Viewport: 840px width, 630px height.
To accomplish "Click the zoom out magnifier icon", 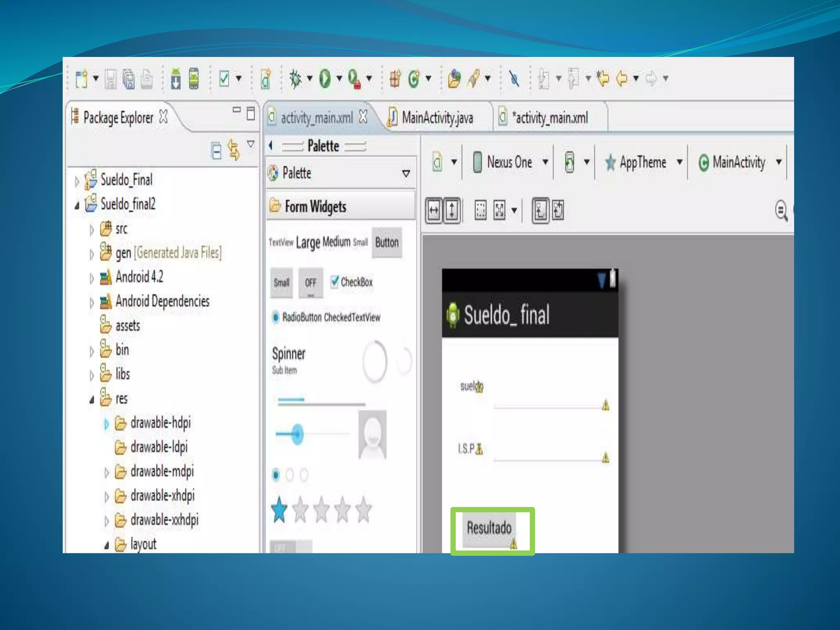I will (781, 210).
